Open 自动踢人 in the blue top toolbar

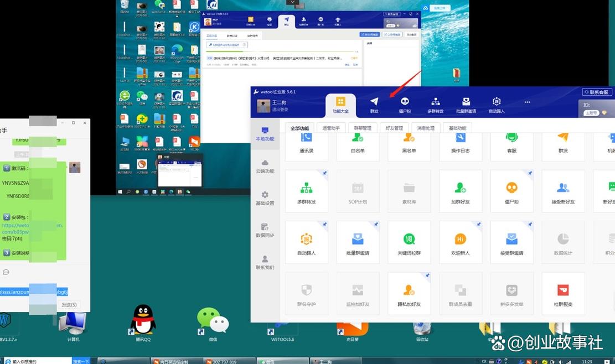(497, 106)
